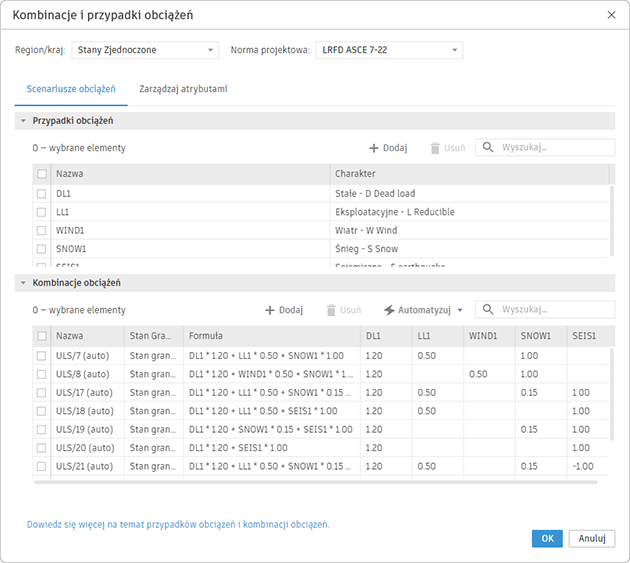Select the Śnieg - S Snow cell

tap(470, 249)
